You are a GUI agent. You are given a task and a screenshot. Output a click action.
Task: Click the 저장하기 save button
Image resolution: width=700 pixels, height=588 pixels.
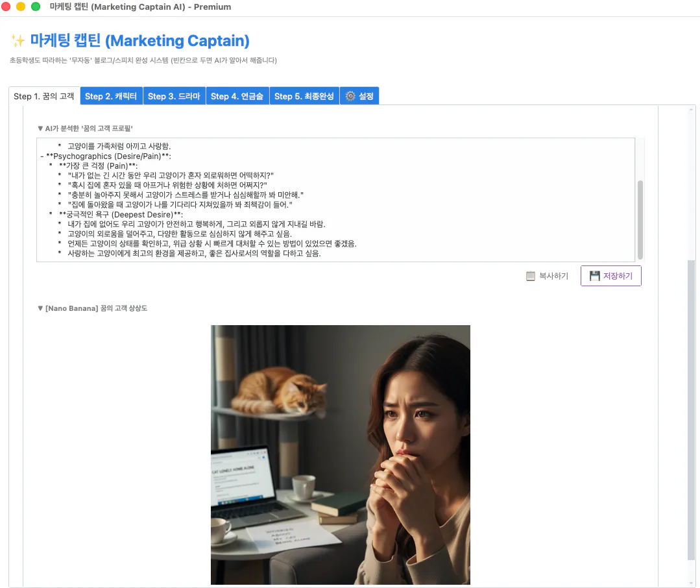(x=610, y=275)
